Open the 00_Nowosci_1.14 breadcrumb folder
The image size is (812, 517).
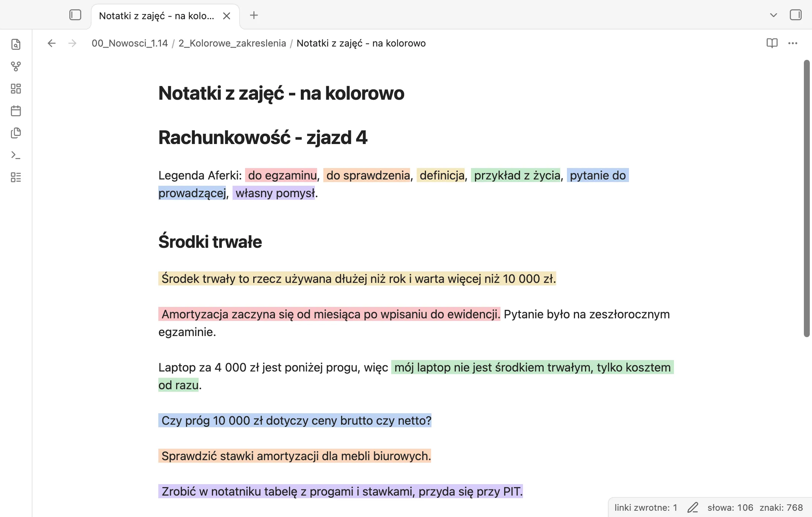(130, 43)
